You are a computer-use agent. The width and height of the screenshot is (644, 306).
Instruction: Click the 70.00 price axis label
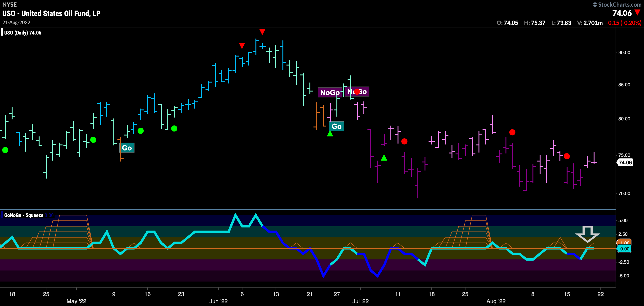pos(624,194)
